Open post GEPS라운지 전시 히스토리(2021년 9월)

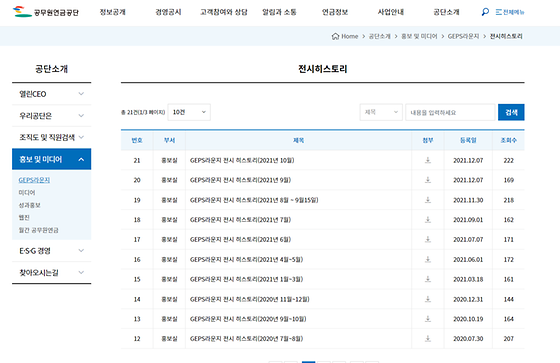point(240,180)
